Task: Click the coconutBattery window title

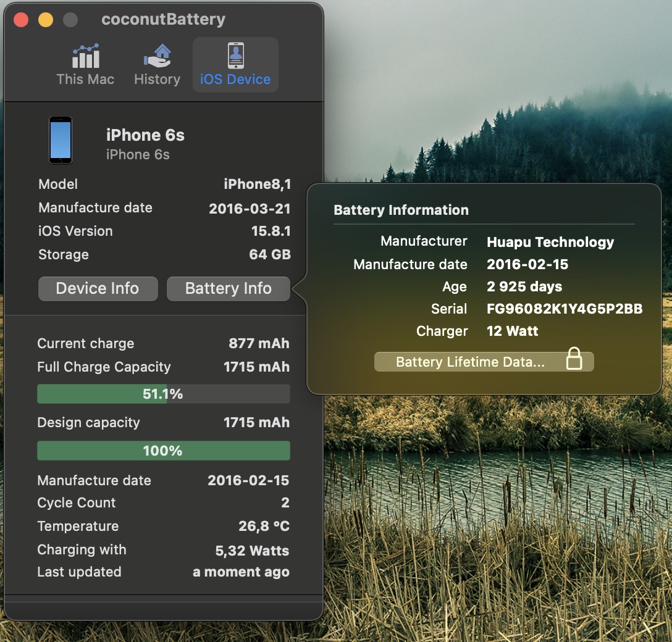Action: [x=163, y=19]
